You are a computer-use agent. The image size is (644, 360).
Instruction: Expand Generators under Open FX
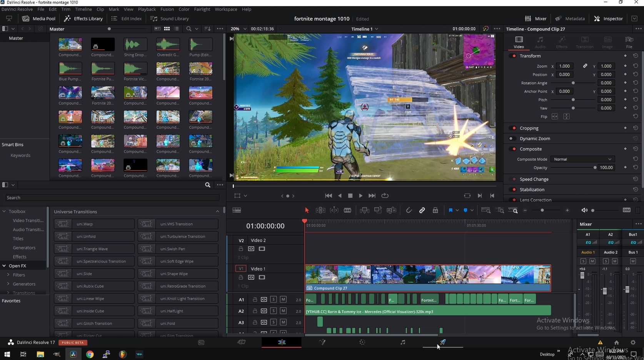(x=8, y=284)
